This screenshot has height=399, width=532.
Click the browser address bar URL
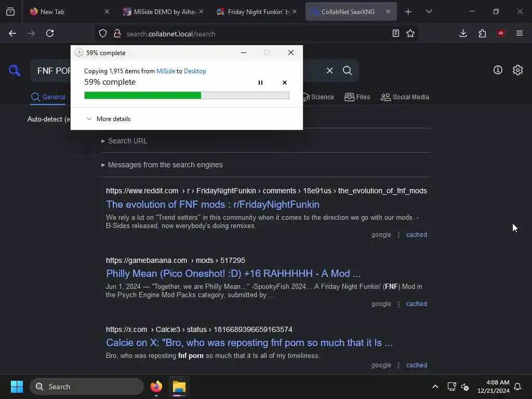tap(170, 34)
